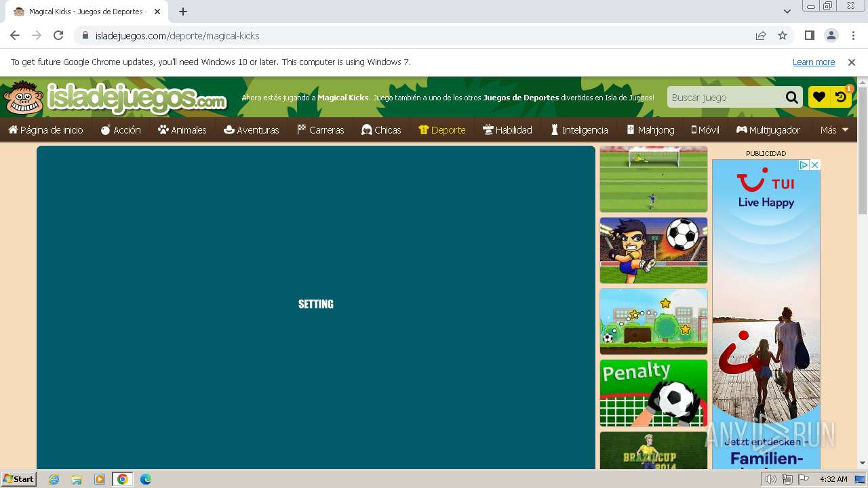The height and width of the screenshot is (488, 868).
Task: Click the taskbar clock 4:32 AM
Action: (x=833, y=479)
